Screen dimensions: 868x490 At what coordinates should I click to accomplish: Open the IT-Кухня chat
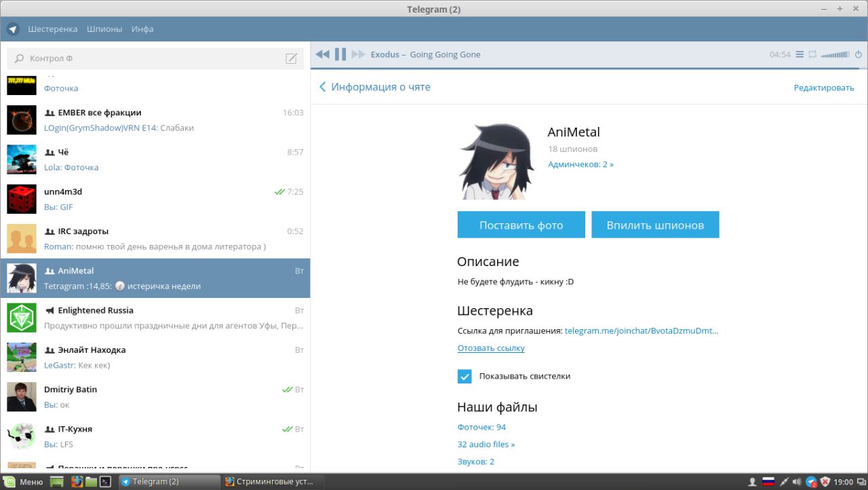tap(155, 436)
